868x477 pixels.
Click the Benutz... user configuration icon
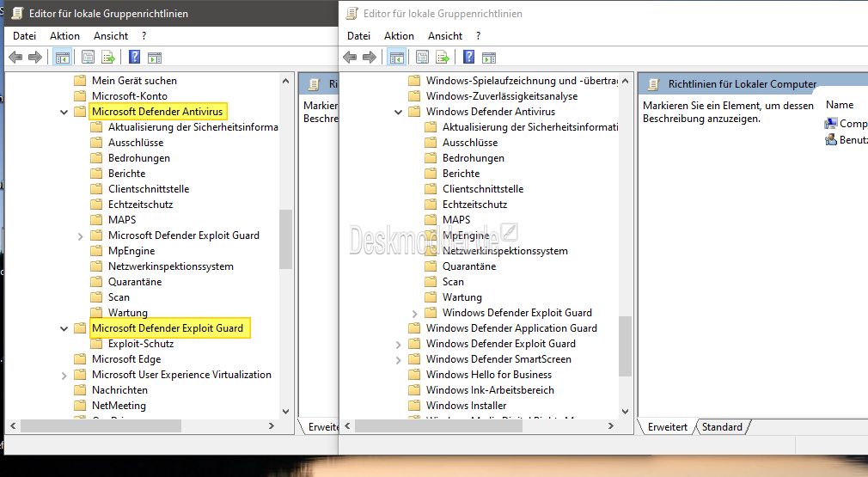pos(830,140)
